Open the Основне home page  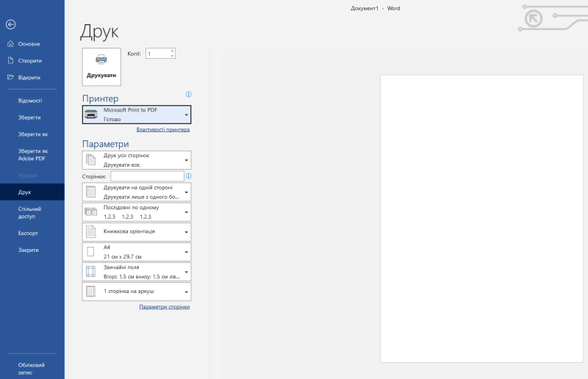[x=29, y=44]
